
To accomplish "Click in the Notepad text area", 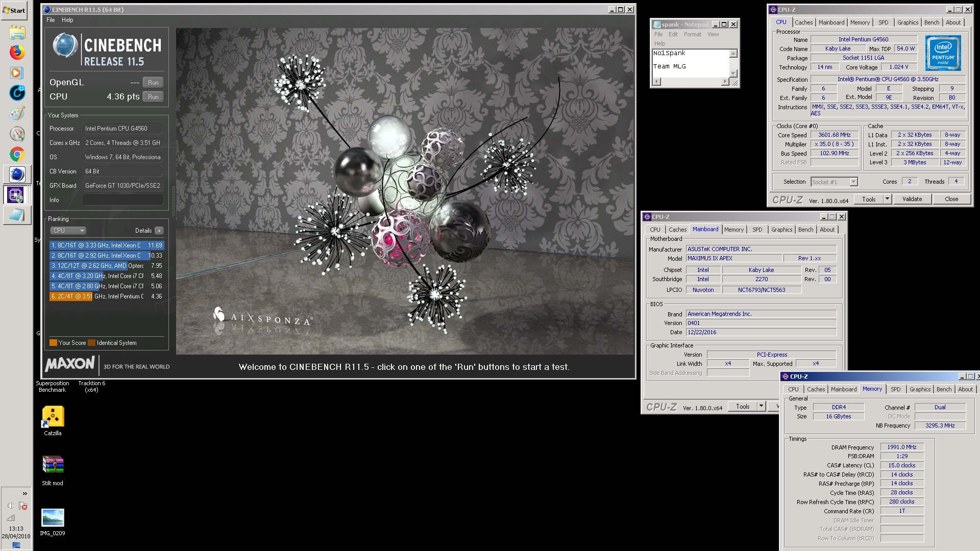I will (691, 63).
